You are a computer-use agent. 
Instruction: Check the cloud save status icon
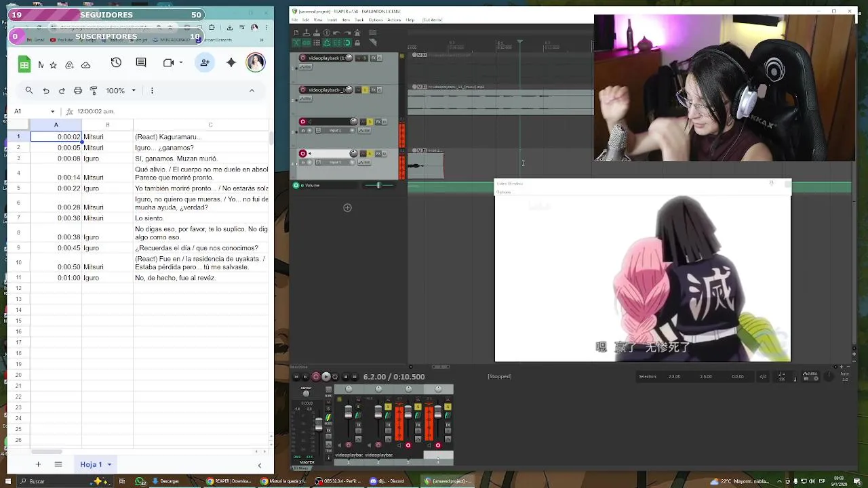pos(85,65)
